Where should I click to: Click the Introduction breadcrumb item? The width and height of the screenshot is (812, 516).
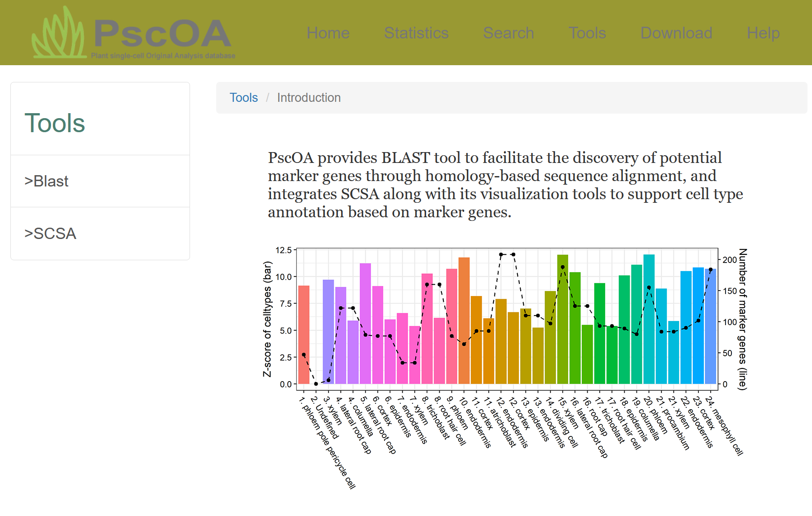309,98
